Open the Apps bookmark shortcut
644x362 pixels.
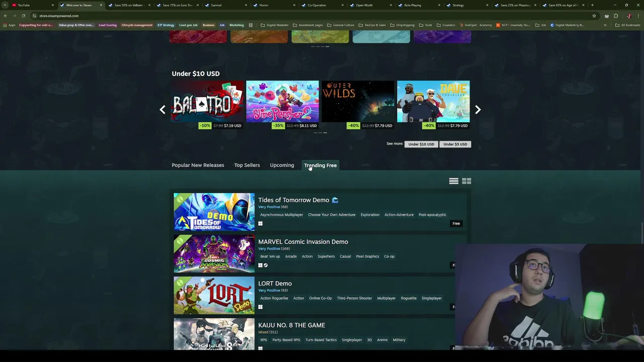click(10, 25)
